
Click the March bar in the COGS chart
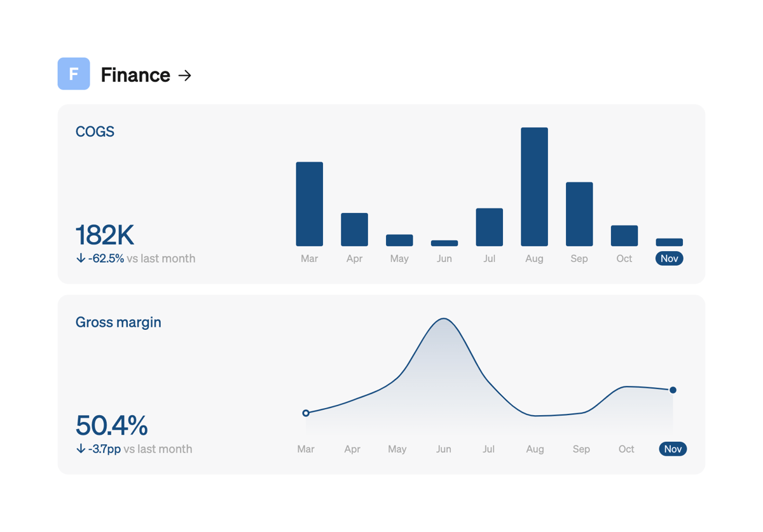tap(309, 203)
